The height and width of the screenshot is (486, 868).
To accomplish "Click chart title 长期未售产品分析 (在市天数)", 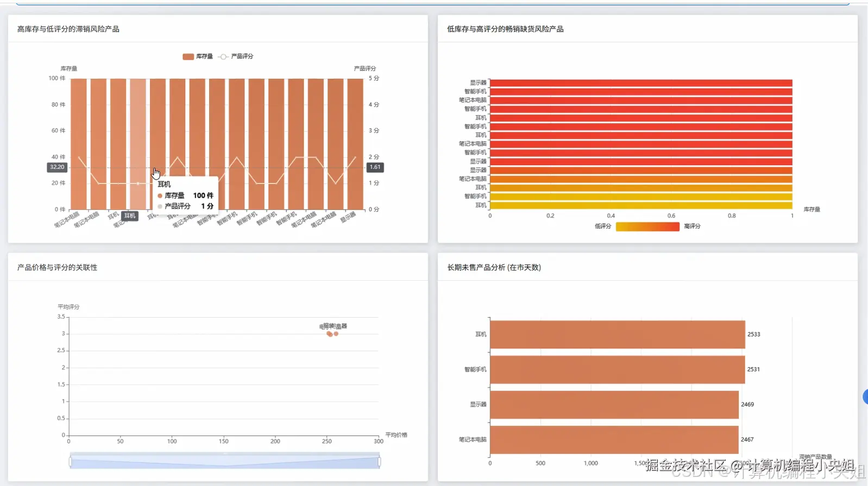I will coord(494,268).
